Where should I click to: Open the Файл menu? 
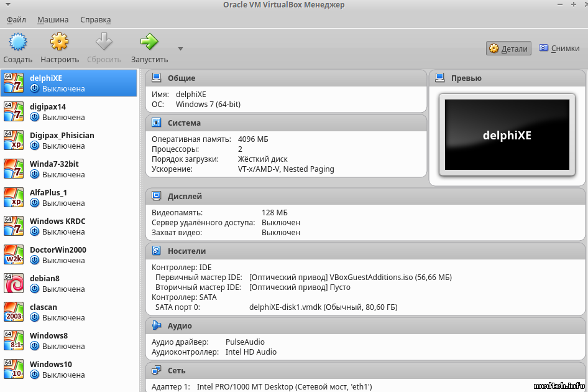[16, 20]
